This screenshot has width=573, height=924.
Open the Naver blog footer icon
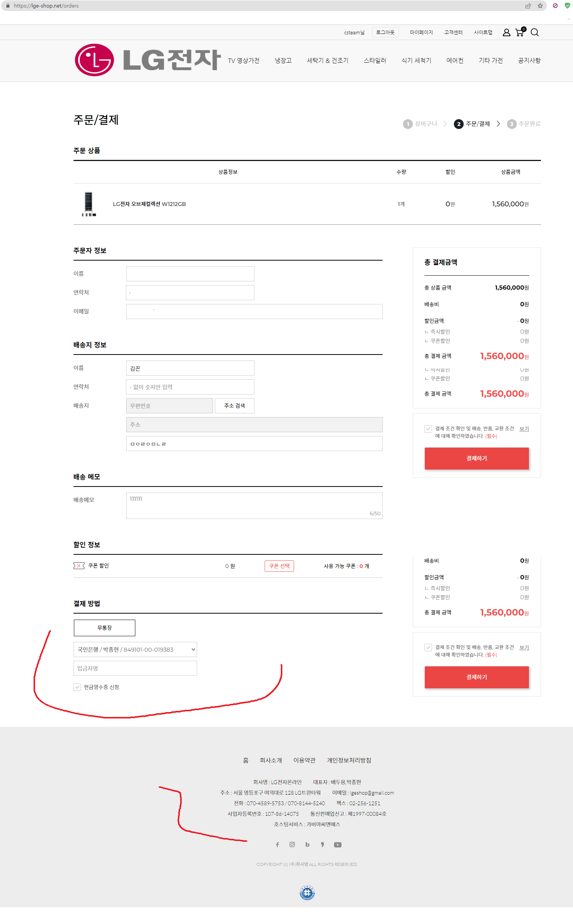[x=307, y=844]
